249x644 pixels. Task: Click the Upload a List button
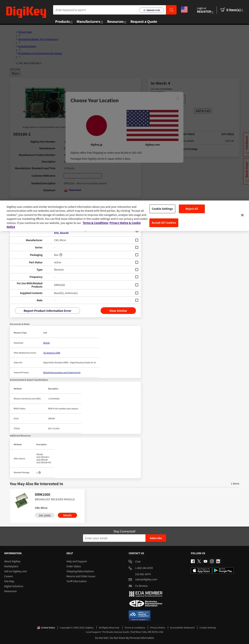pos(151,10)
